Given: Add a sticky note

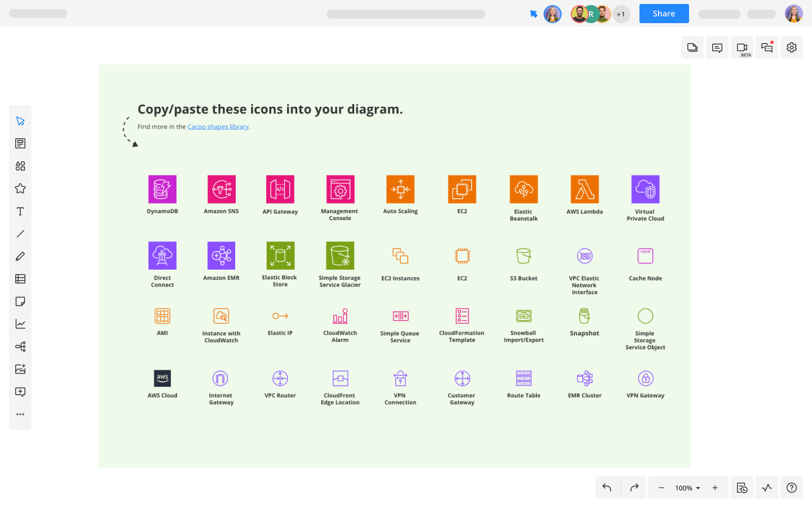Looking at the screenshot, I should (20, 301).
